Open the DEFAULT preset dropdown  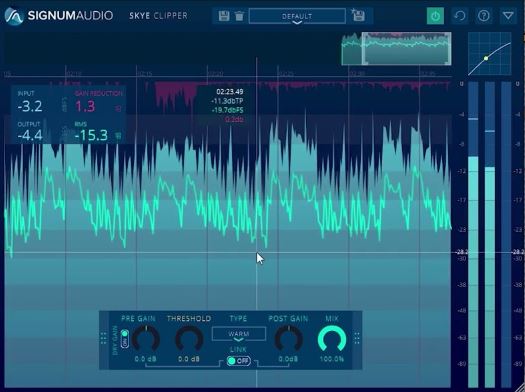point(297,16)
